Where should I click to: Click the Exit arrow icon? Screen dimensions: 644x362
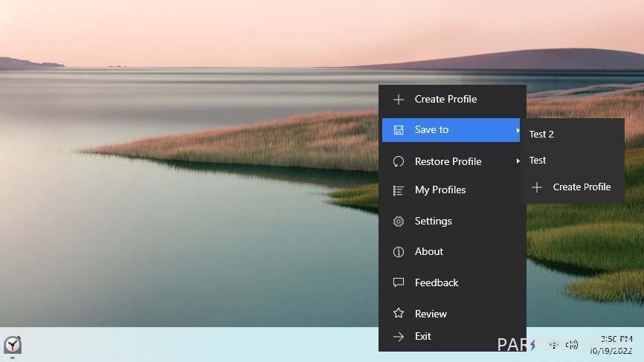[x=399, y=337]
